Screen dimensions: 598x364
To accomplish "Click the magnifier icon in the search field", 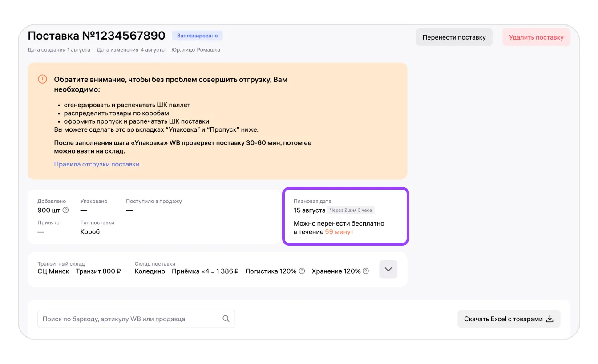I will 226,319.
